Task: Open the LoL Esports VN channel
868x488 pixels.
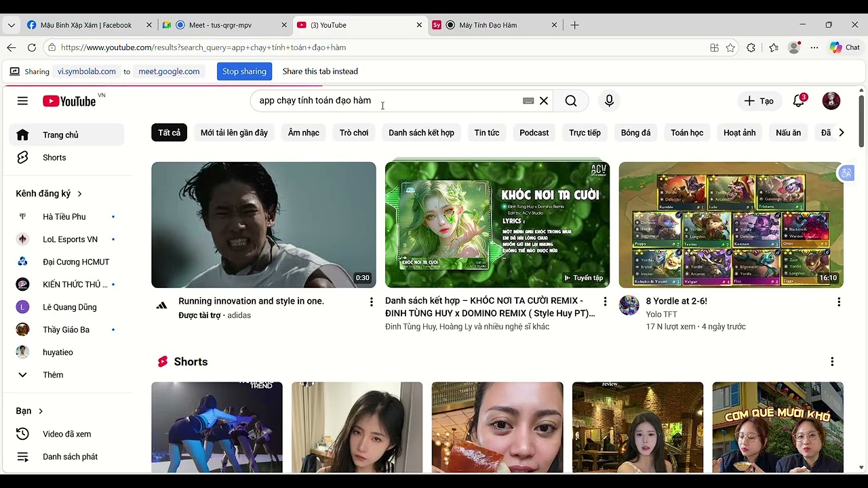Action: click(66, 239)
